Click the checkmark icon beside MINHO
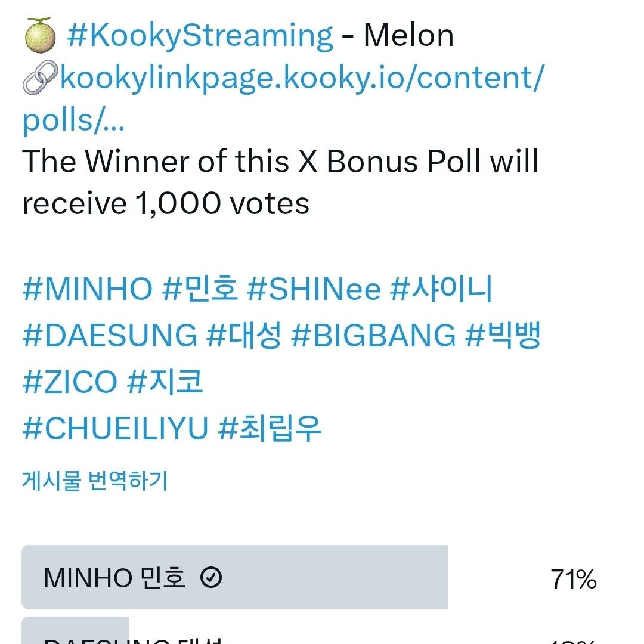Image resolution: width=644 pixels, height=644 pixels. click(x=211, y=577)
